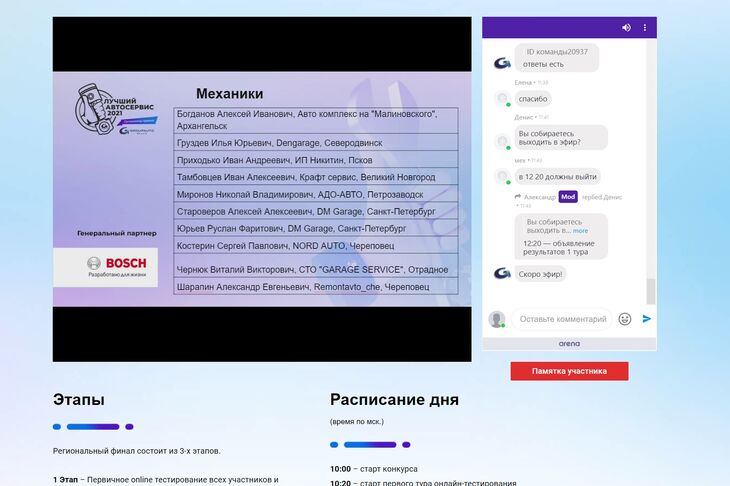
Task: Click the 'ответы есть' chat message
Action: pyautogui.click(x=543, y=64)
